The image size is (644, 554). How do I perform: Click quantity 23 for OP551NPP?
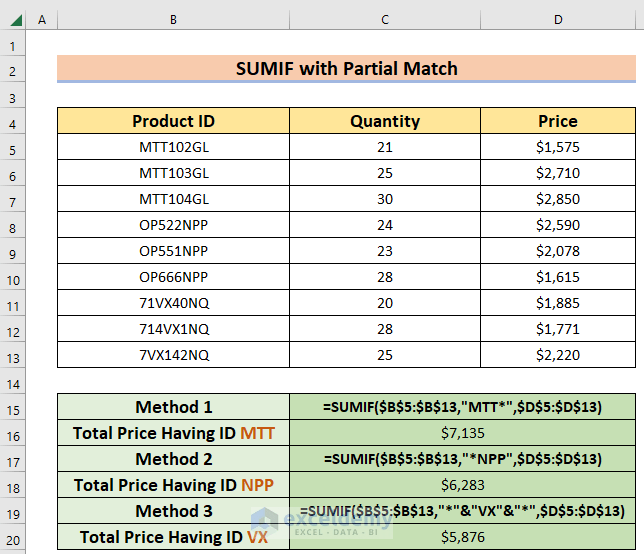point(385,251)
